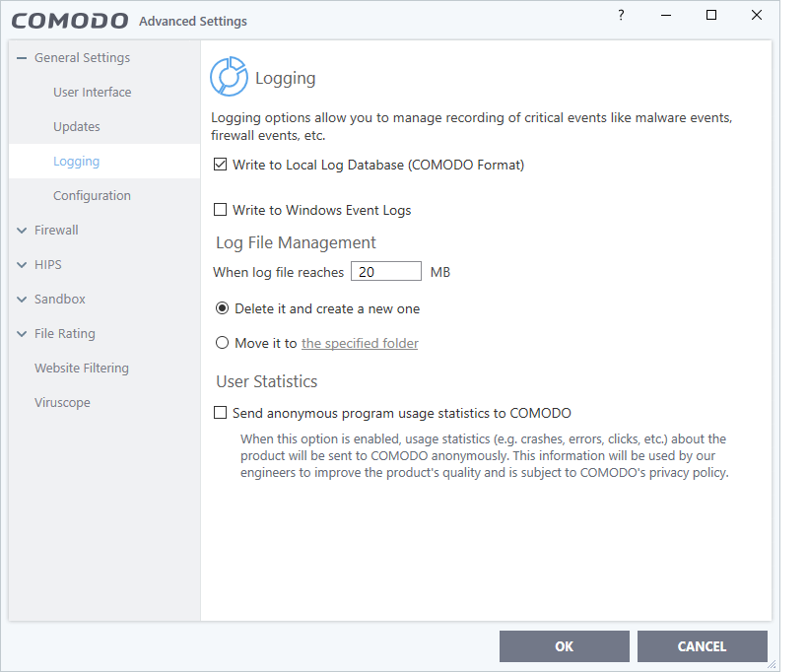Enable sending anonymous usage statistics
Screen dimensions: 807x672
point(221,414)
